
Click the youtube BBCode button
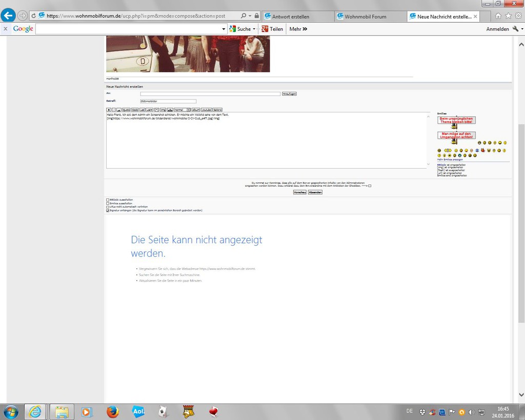[x=207, y=110]
